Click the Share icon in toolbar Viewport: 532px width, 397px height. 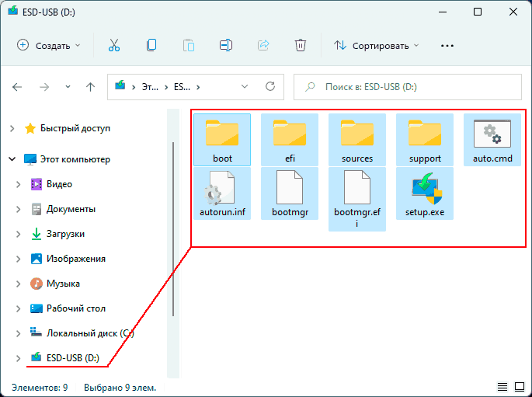coord(263,45)
